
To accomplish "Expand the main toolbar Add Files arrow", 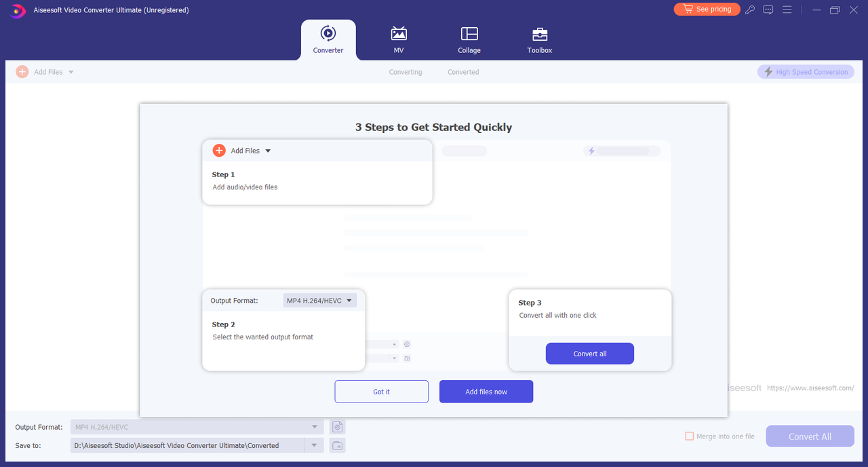I will coord(71,72).
